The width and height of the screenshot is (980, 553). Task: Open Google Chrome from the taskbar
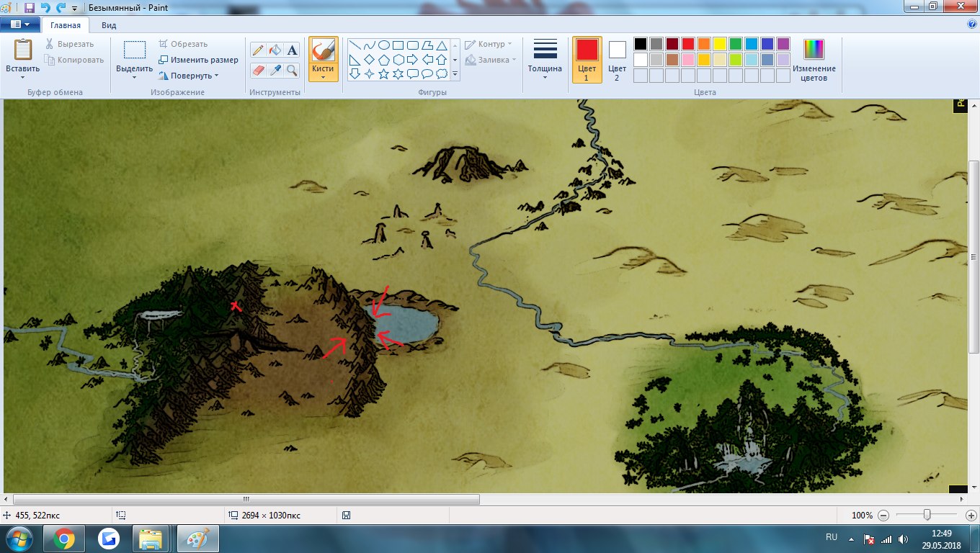click(63, 539)
